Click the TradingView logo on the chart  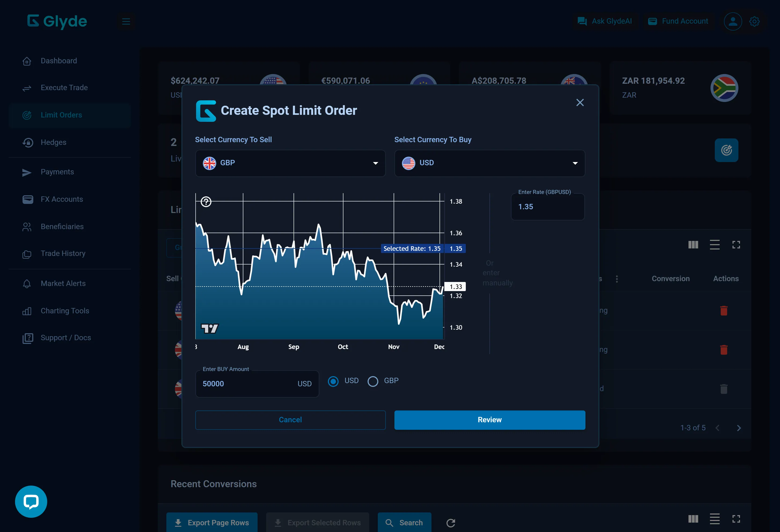pos(210,328)
